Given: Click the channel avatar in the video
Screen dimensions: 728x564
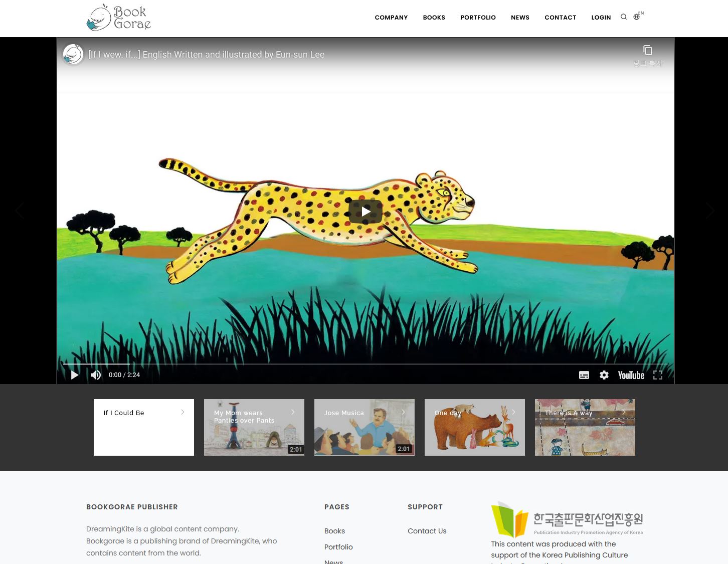Looking at the screenshot, I should 73,54.
